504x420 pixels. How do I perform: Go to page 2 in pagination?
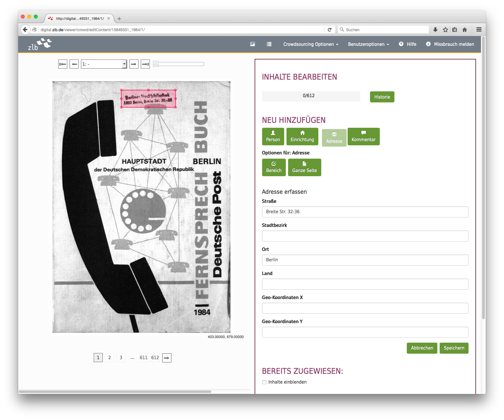[110, 358]
